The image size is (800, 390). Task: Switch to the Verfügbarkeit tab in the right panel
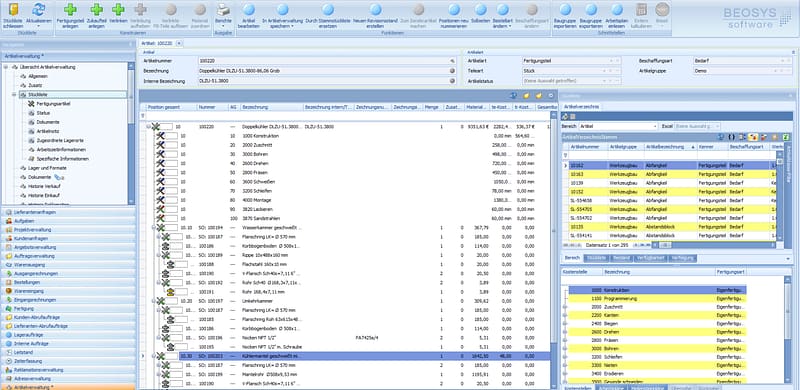651,258
